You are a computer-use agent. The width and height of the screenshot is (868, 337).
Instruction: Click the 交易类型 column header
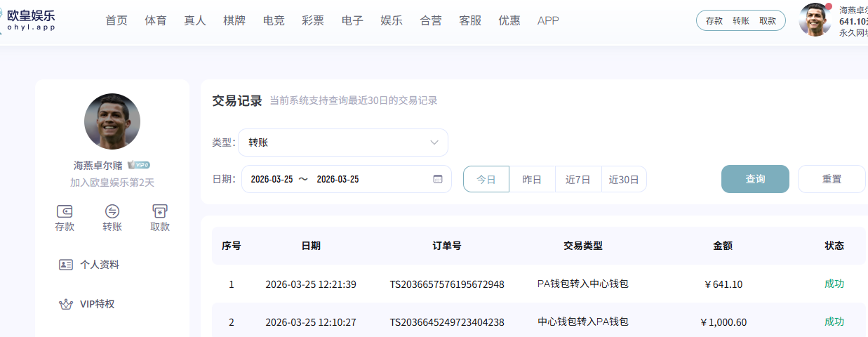coord(583,246)
